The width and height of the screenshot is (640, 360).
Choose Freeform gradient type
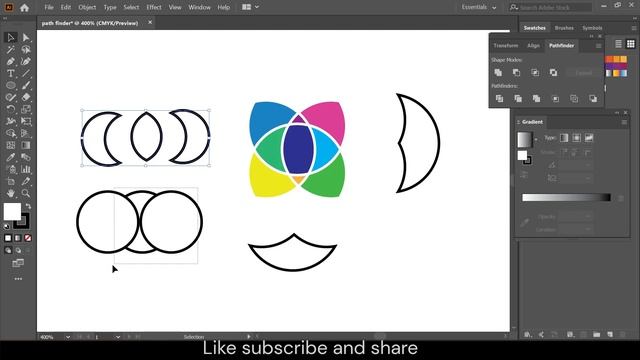coord(589,138)
